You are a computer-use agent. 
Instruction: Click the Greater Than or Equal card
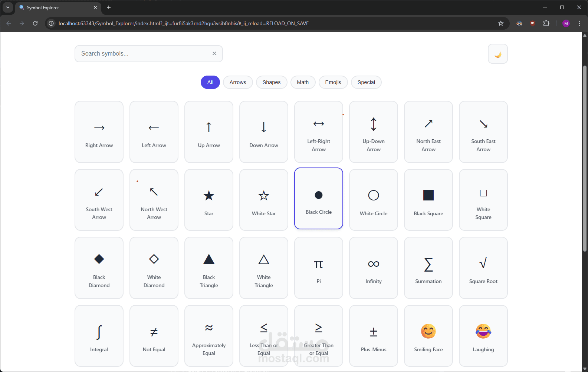coord(319,336)
